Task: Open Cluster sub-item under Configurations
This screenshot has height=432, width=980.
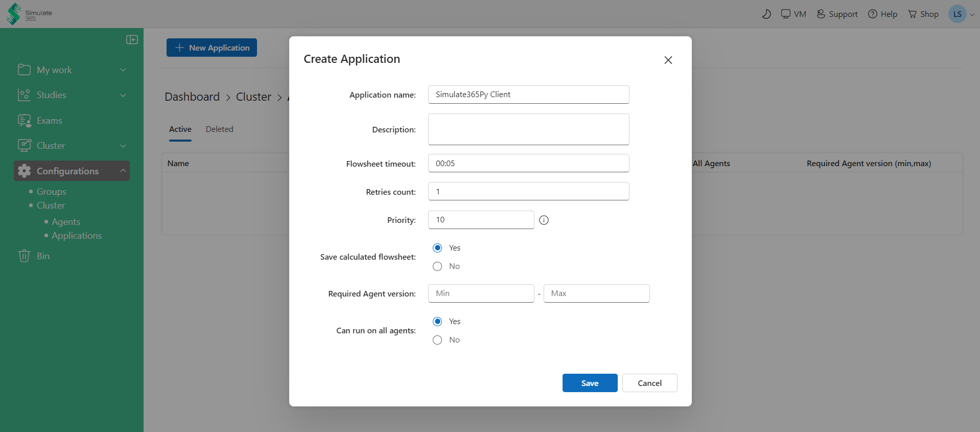Action: coord(51,206)
